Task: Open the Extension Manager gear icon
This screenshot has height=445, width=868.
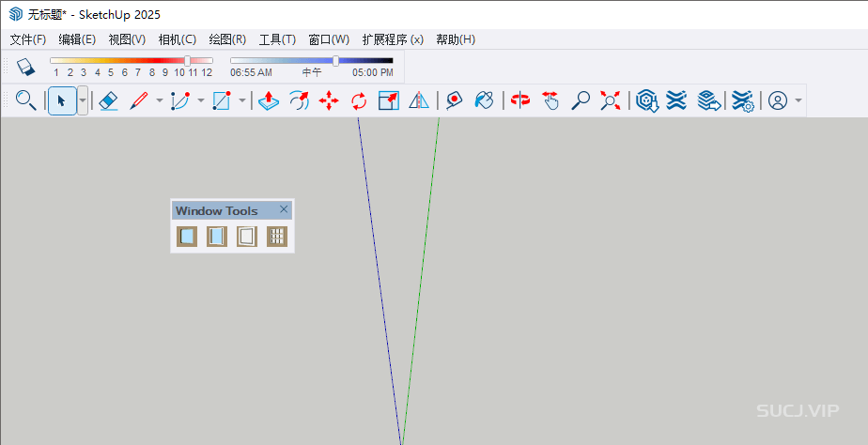Action: [x=742, y=101]
